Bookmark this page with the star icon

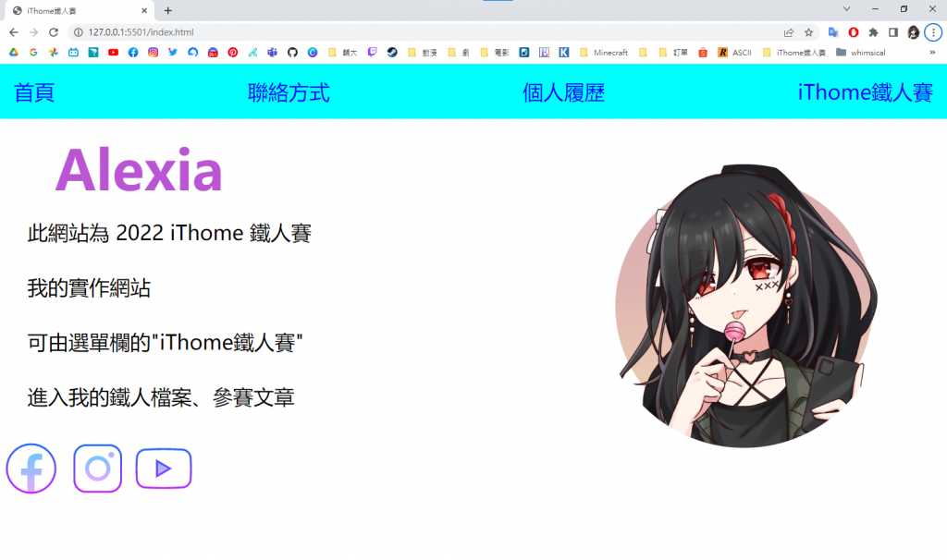pos(808,32)
